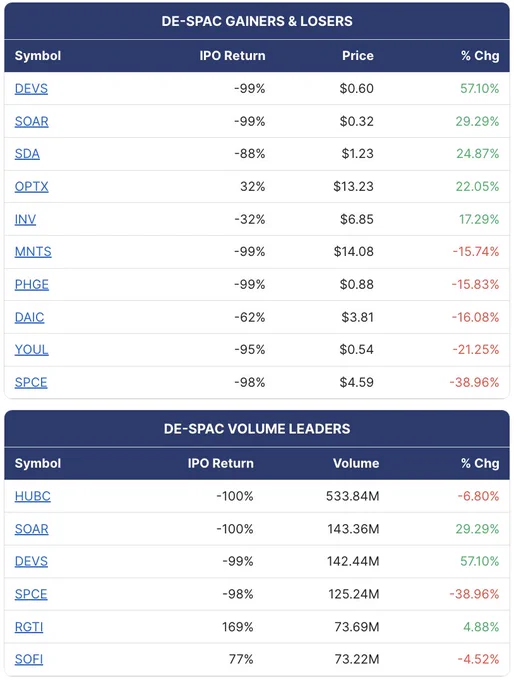Click the -62% IPO return for DAIC
Image resolution: width=514 pixels, height=680 pixels.
click(x=249, y=317)
